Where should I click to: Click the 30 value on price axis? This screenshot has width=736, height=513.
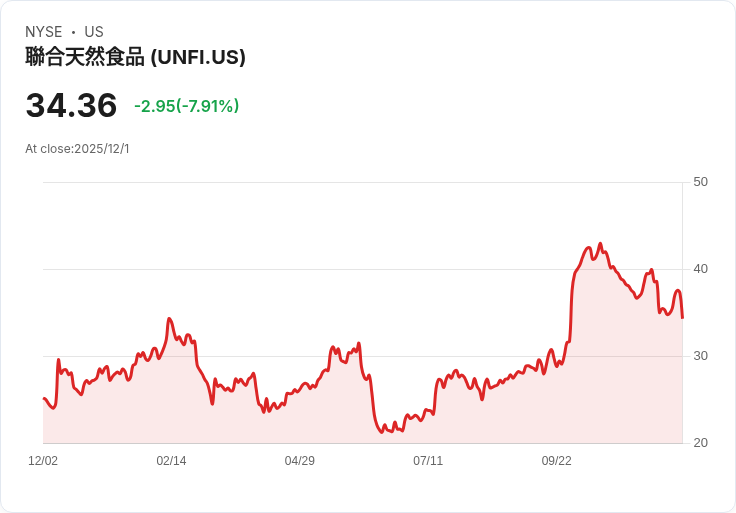pos(700,356)
